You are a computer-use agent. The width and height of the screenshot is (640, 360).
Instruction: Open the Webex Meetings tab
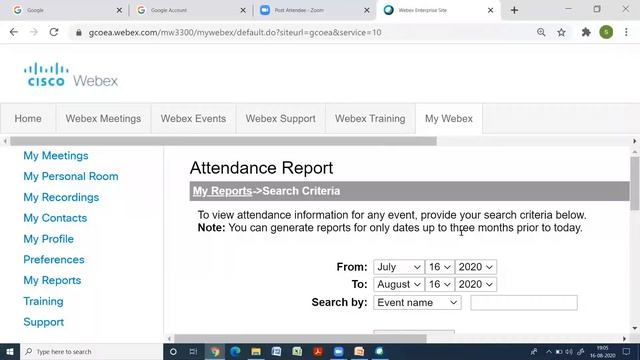click(x=103, y=118)
